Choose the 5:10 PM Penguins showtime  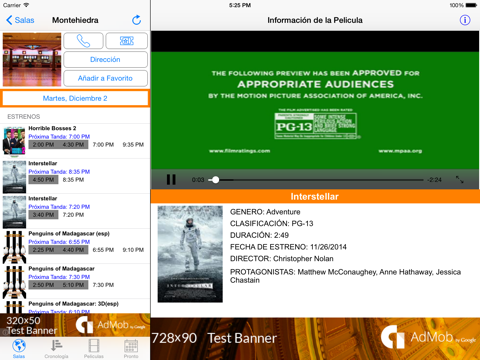73,285
